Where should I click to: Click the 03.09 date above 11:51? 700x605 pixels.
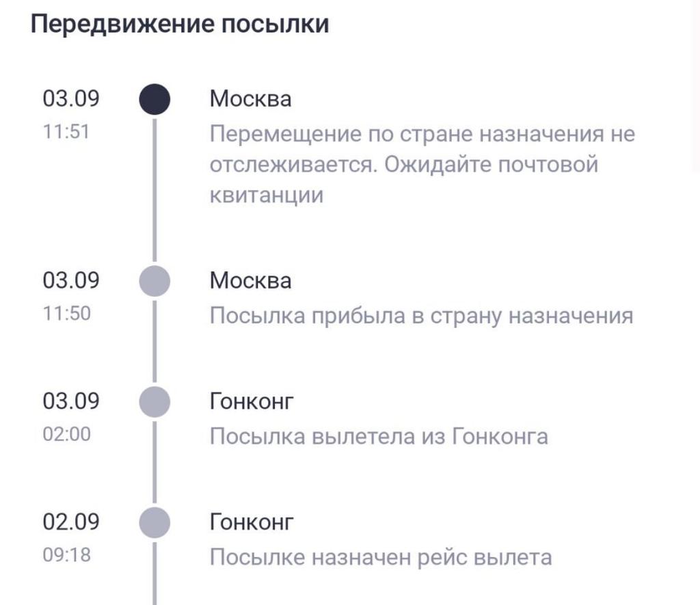[x=71, y=99]
